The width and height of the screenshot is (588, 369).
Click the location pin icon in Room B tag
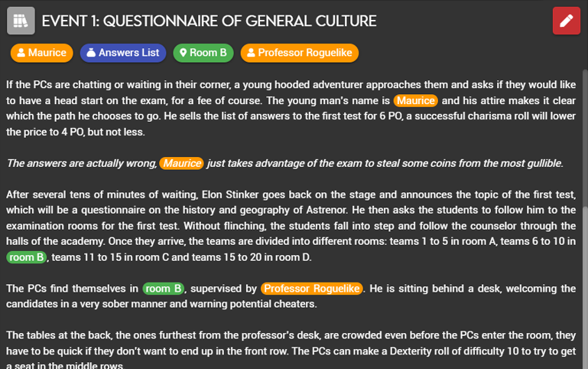pyautogui.click(x=184, y=53)
